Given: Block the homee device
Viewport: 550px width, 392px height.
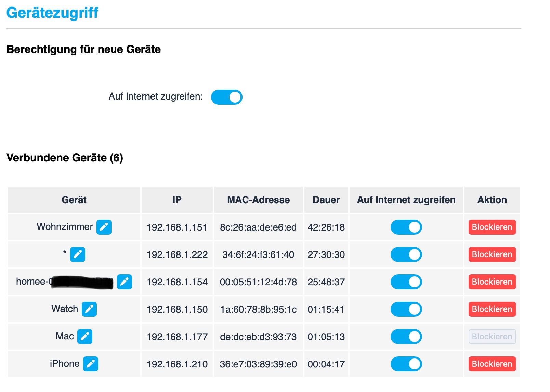Looking at the screenshot, I should coord(492,282).
